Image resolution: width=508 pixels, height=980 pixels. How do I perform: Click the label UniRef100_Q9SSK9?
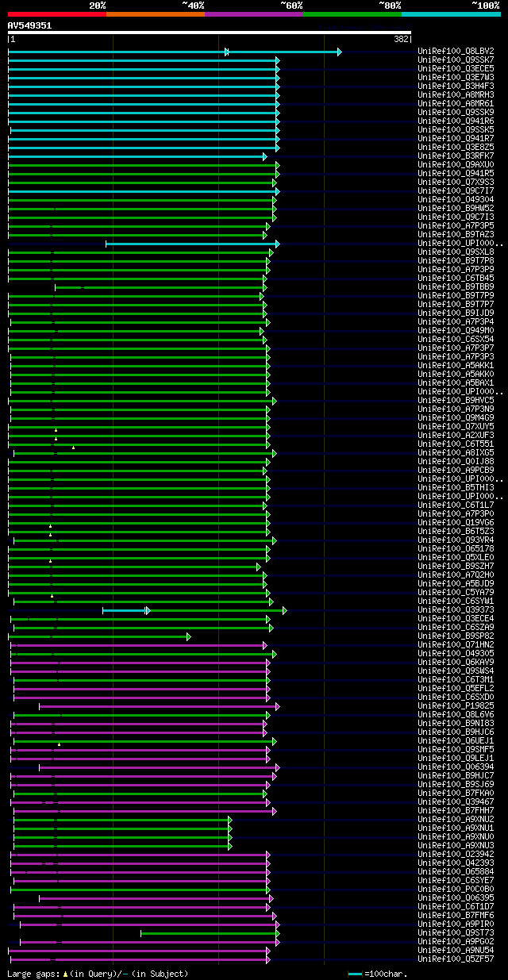coord(456,112)
